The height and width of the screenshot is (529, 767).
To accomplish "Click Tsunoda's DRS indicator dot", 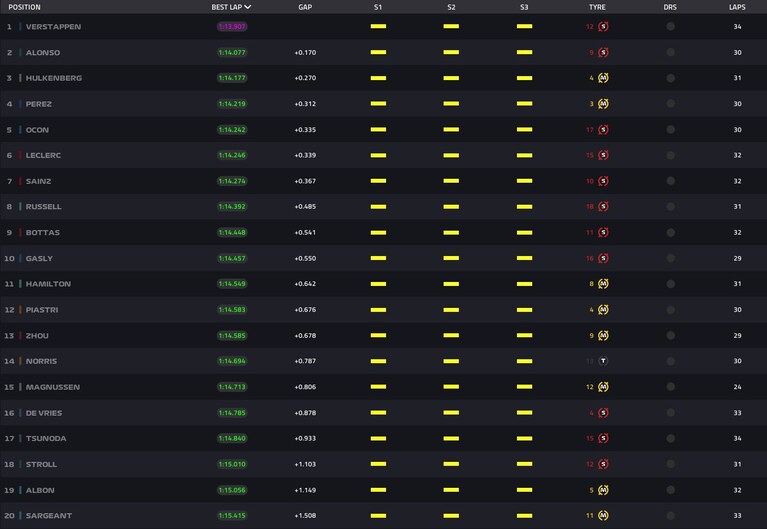I will tap(671, 438).
